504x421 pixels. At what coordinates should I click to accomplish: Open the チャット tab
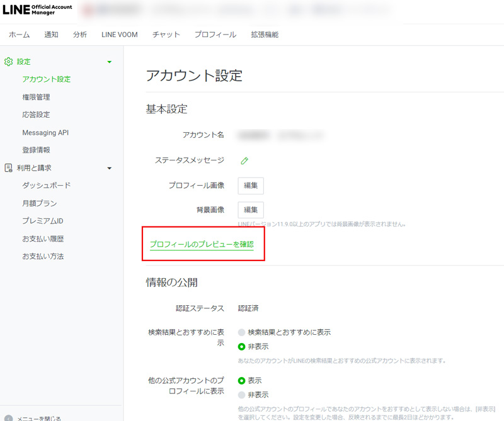[166, 35]
